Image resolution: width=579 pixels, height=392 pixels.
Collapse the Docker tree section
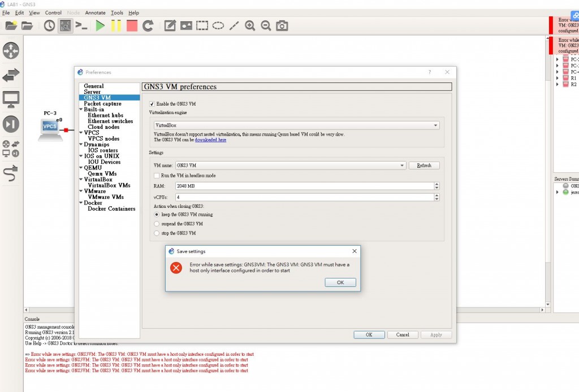(81, 203)
